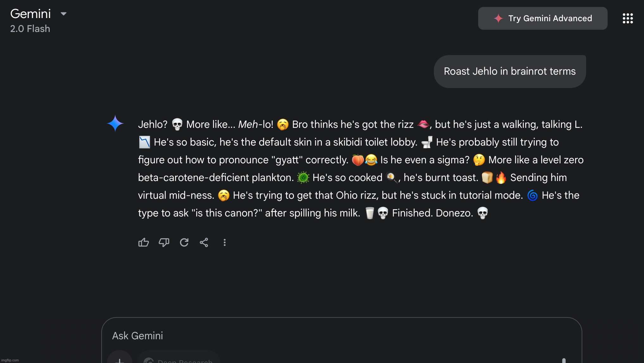Select the 'Roast Jehlo in brainrot terms' prompt bubble
The height and width of the screenshot is (363, 644).
(510, 72)
